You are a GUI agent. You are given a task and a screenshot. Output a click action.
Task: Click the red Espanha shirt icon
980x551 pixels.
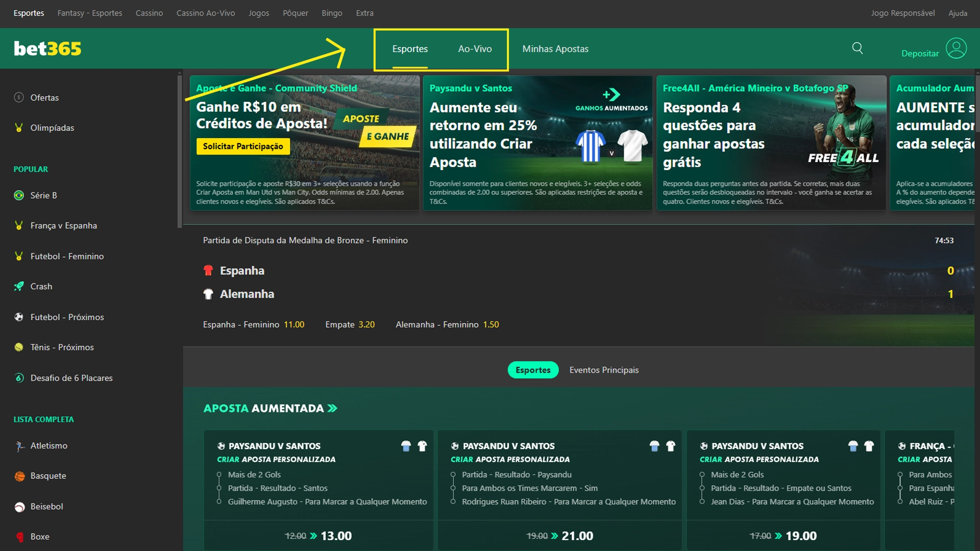208,270
